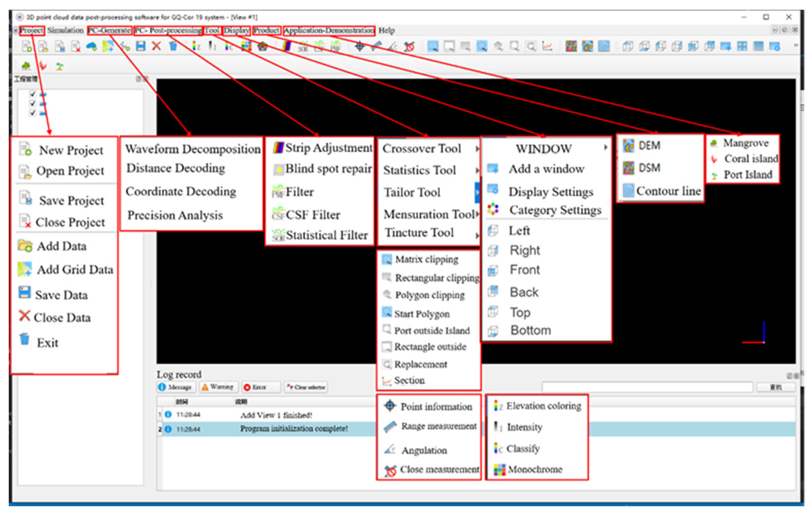Click the Clear selector button
This screenshot has width=812, height=511.
coord(306,387)
